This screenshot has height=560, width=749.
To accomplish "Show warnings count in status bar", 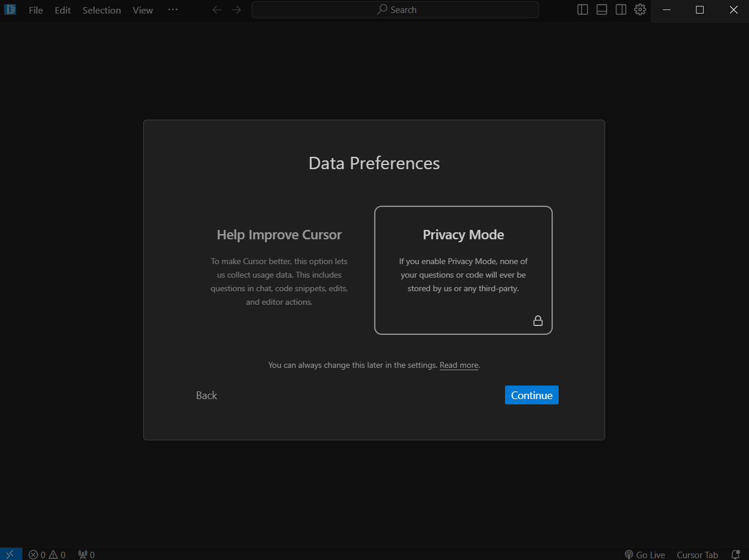I will [x=57, y=555].
